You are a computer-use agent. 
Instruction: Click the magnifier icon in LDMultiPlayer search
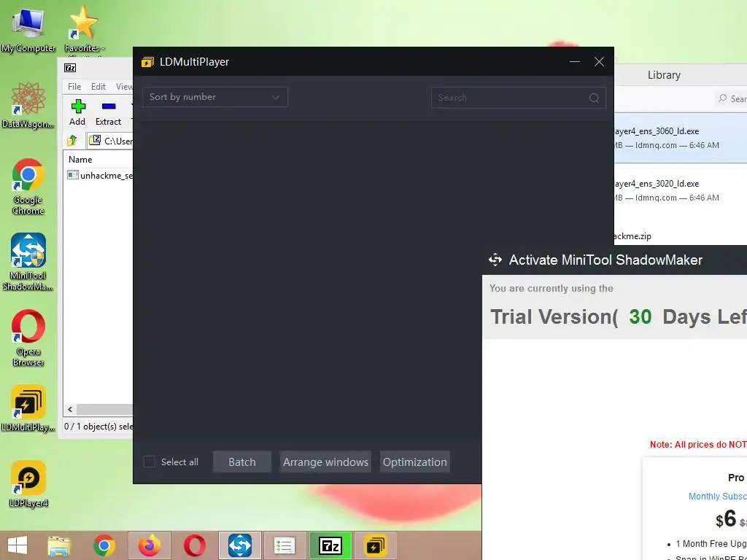(x=594, y=98)
